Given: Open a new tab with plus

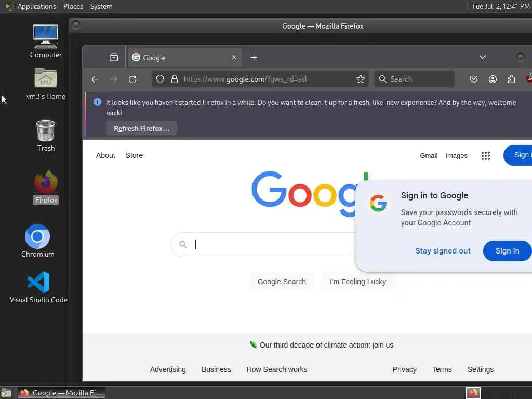Looking at the screenshot, I should [x=254, y=58].
